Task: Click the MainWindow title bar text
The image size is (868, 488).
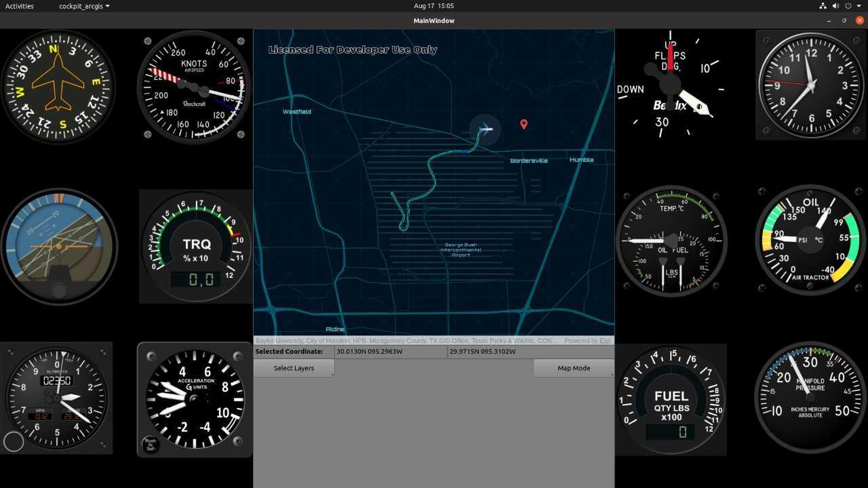Action: 434,20
